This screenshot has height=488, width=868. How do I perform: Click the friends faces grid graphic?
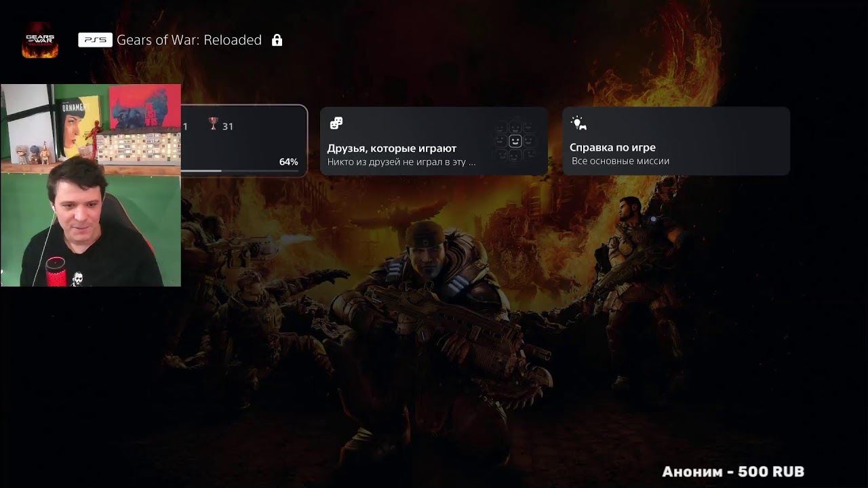coord(515,141)
